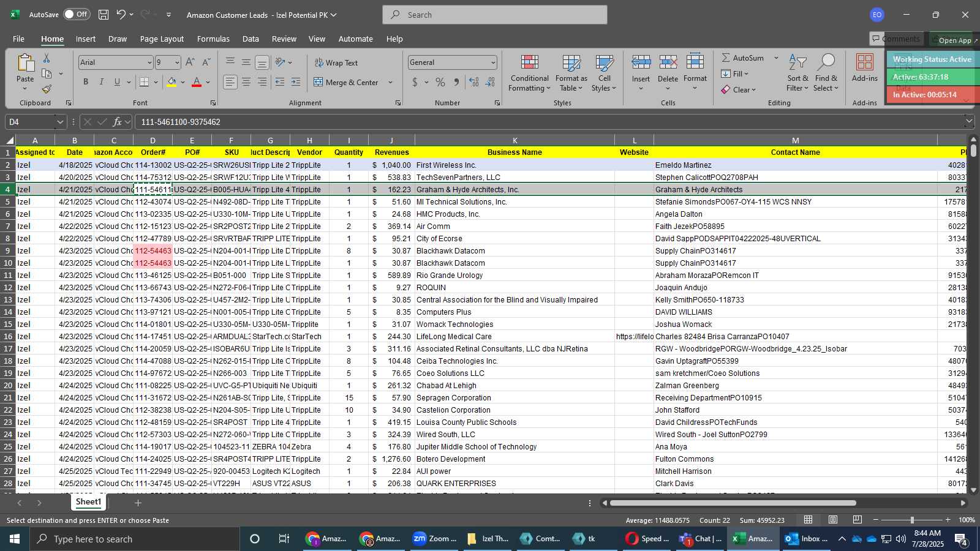Viewport: 980px width, 551px height.
Task: Open Cell Styles gallery
Action: point(605,73)
